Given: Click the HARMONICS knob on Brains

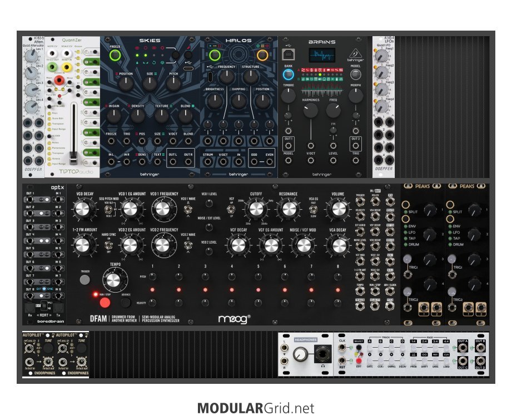Looking at the screenshot, I should (311, 111).
